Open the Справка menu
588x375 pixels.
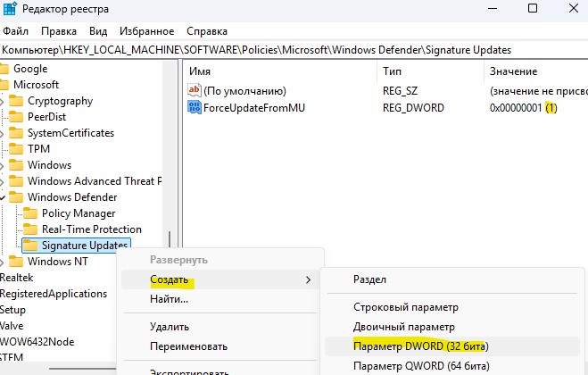[x=207, y=31]
